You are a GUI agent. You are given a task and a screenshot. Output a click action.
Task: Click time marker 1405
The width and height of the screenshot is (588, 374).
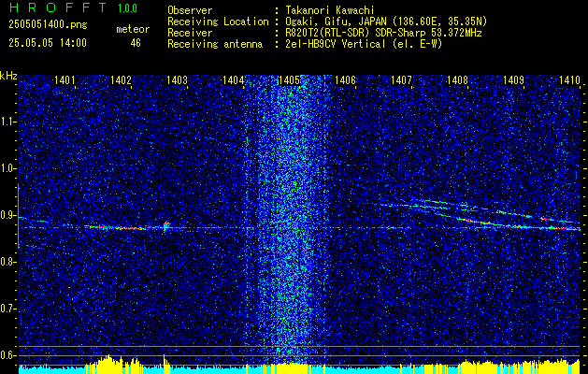click(x=289, y=79)
